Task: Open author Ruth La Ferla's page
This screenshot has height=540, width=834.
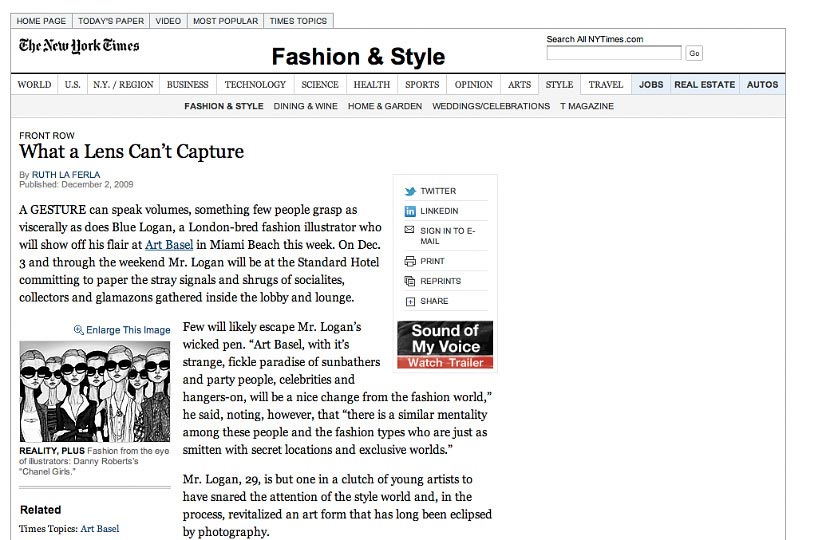Action: (x=66, y=175)
